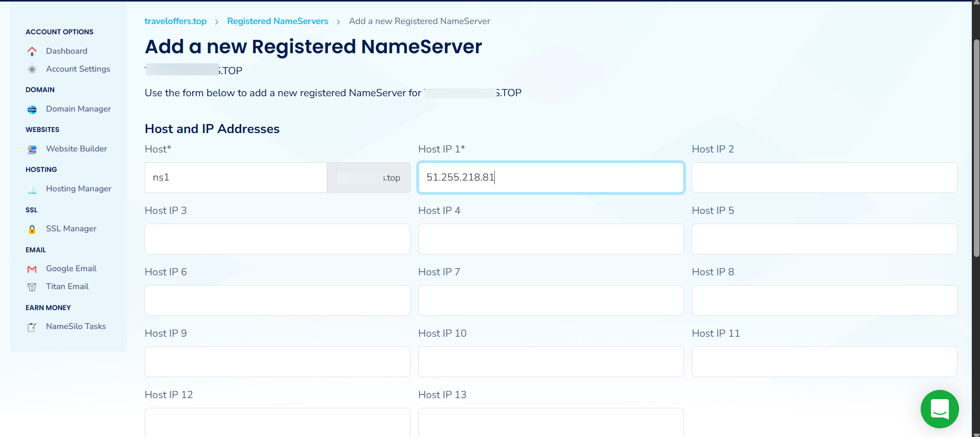Image resolution: width=980 pixels, height=437 pixels.
Task: Click the Host field containing ns1
Action: (x=236, y=178)
